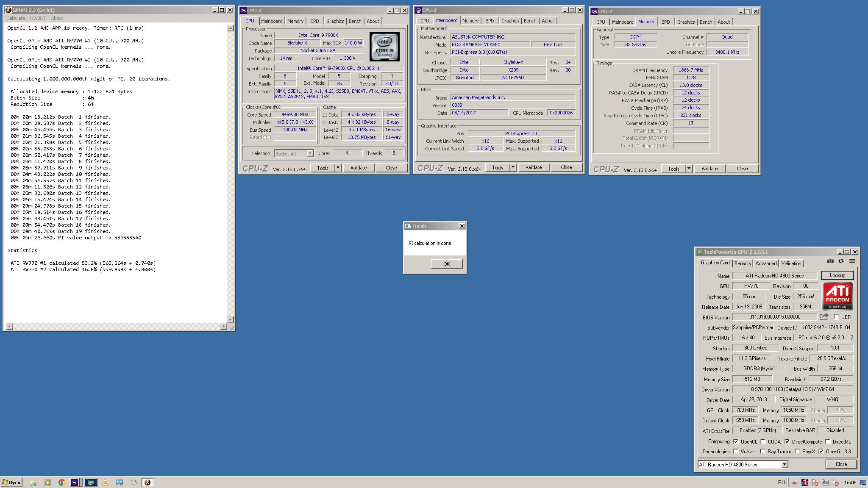Toggle the UEFI checkbox
This screenshot has height=488, width=868.
(x=836, y=317)
